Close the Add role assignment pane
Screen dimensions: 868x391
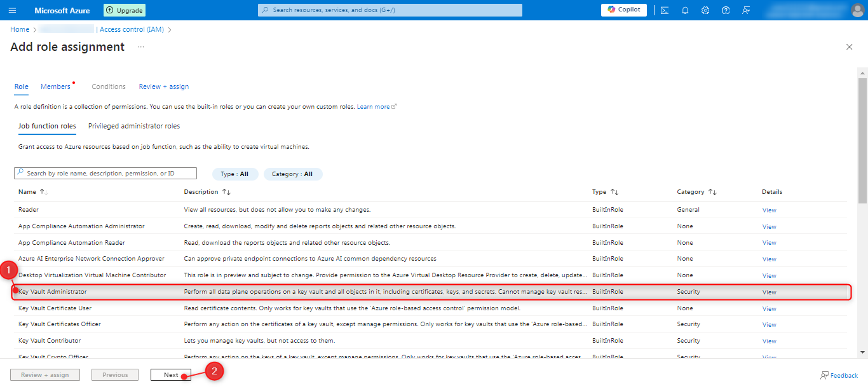[x=850, y=47]
